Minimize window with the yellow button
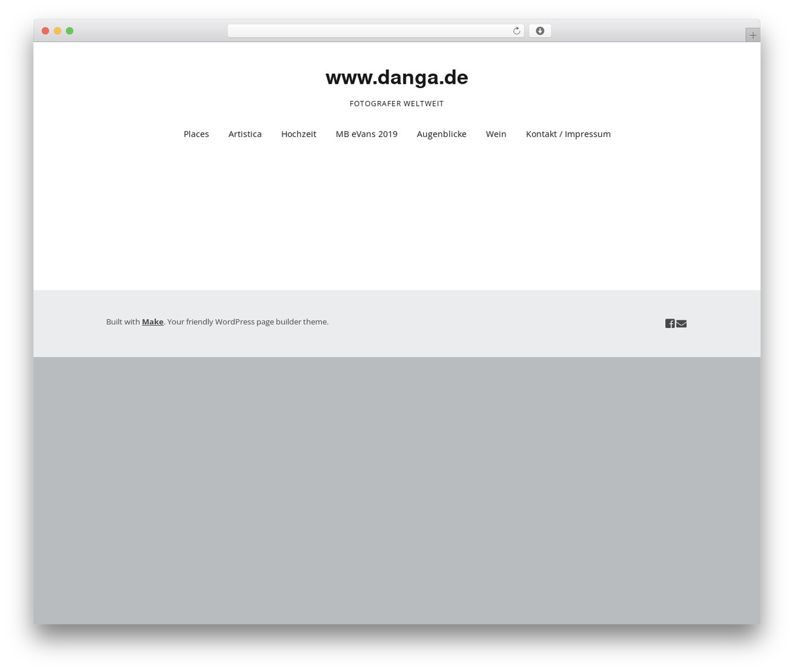Viewport: 794px width, 672px height. coord(58,31)
